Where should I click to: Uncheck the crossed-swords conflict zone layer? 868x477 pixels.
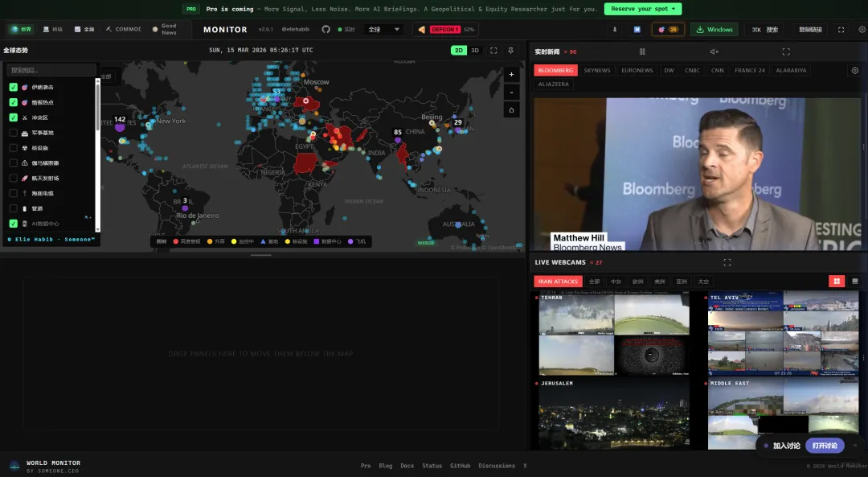(x=14, y=117)
